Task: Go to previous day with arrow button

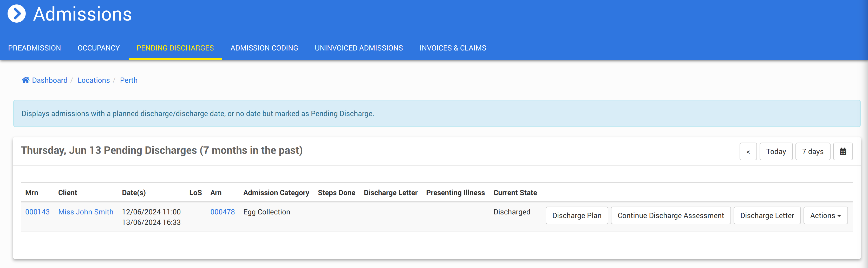Action: [748, 152]
